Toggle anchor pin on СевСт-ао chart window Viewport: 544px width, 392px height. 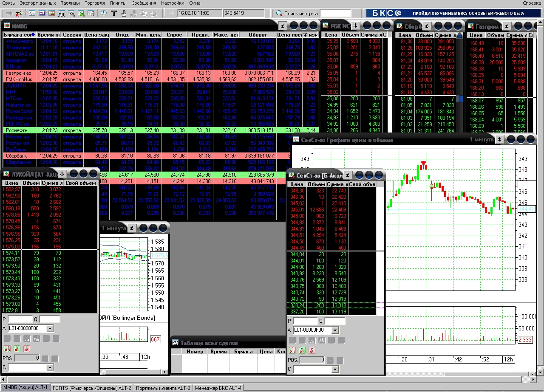click(499, 139)
